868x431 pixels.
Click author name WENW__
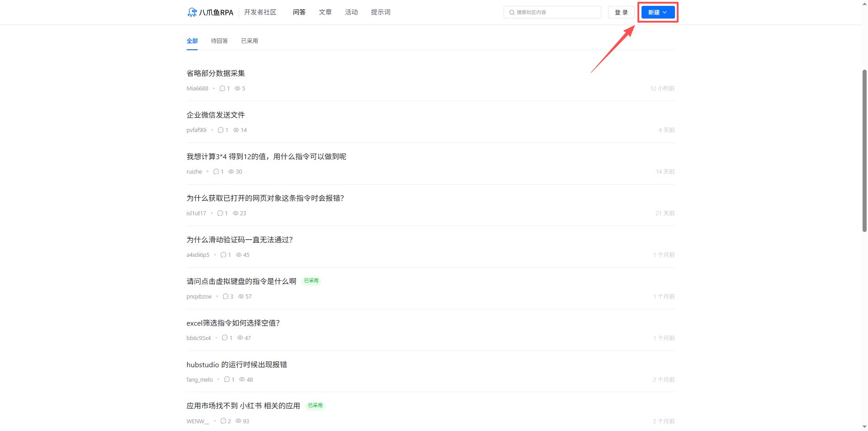click(x=198, y=421)
